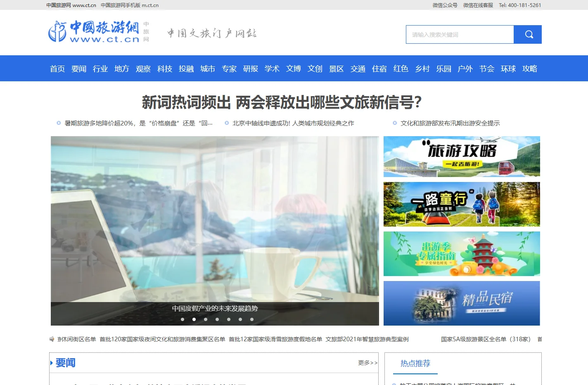Select 观察 in the navigation bar
The height and width of the screenshot is (385, 588).
tap(143, 69)
